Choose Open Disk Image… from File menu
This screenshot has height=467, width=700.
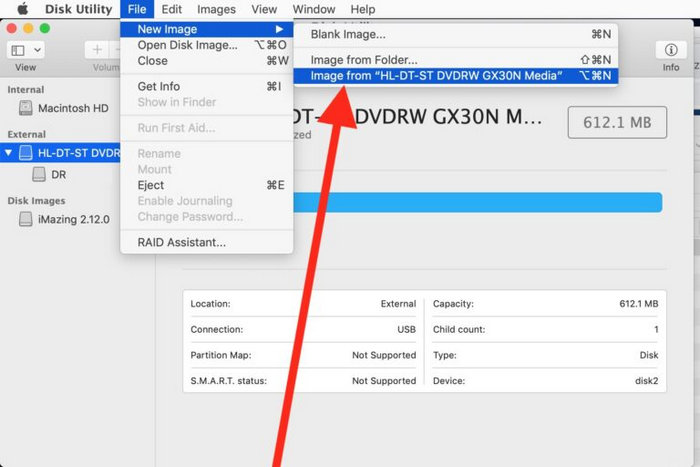[x=207, y=45]
